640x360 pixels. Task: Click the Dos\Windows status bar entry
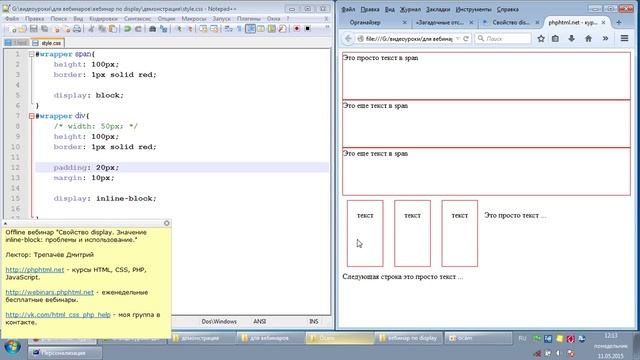click(x=219, y=322)
